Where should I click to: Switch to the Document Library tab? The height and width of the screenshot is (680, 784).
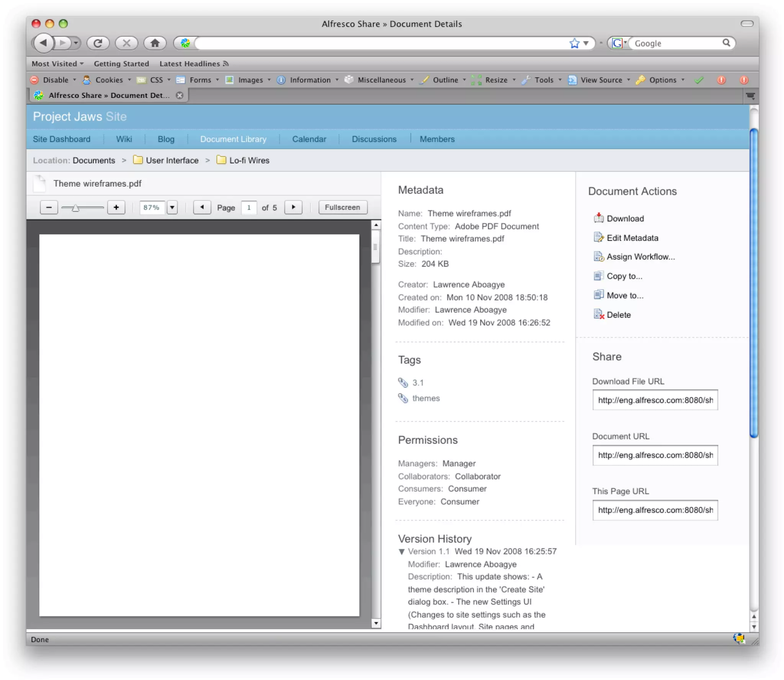click(x=233, y=139)
